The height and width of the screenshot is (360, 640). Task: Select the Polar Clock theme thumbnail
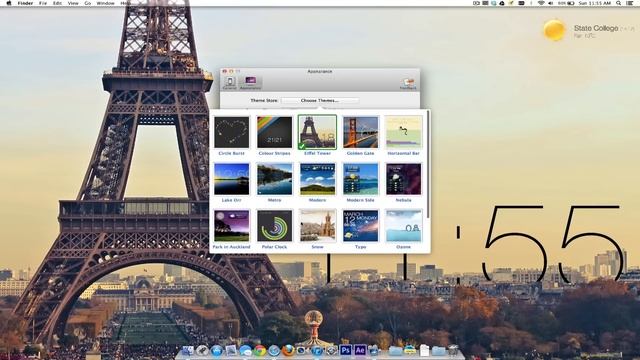(x=274, y=226)
